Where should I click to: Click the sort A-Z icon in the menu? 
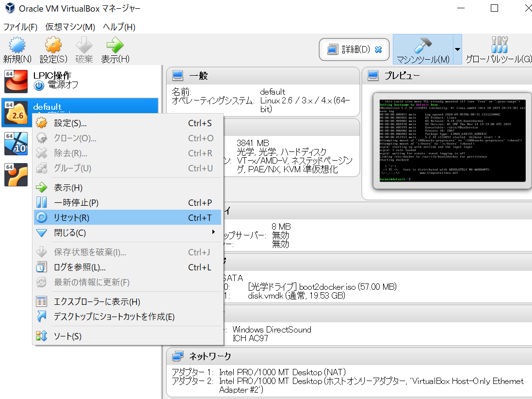(42, 336)
